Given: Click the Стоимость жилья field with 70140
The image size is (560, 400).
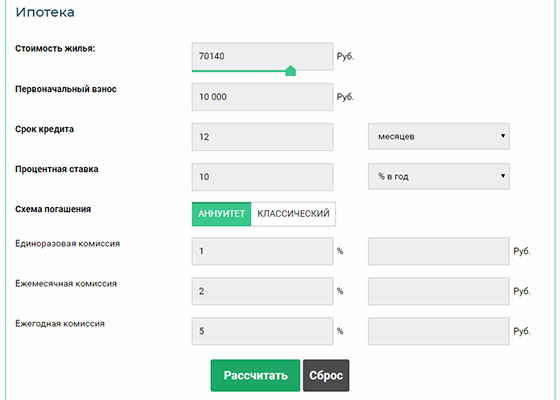Looking at the screenshot, I should tap(262, 56).
